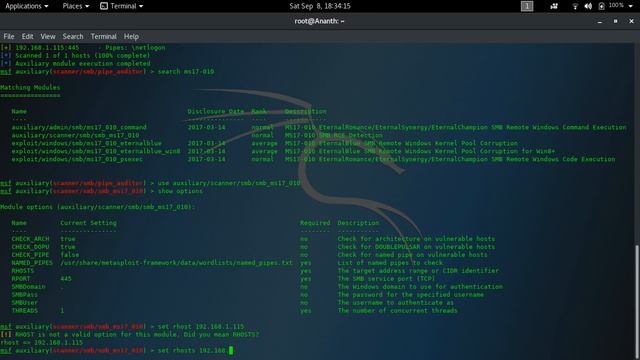Select workspace 1 indicator
640x360 pixels.
[x=527, y=6]
